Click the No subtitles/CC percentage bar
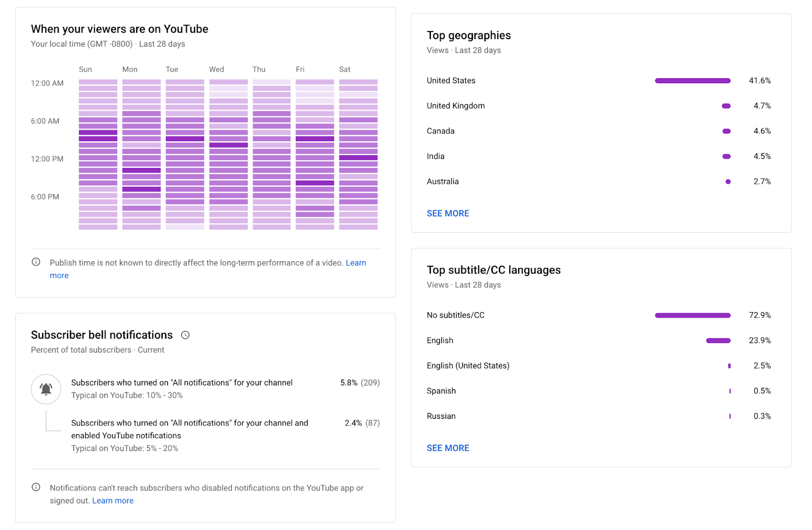812x530 pixels. pos(692,315)
